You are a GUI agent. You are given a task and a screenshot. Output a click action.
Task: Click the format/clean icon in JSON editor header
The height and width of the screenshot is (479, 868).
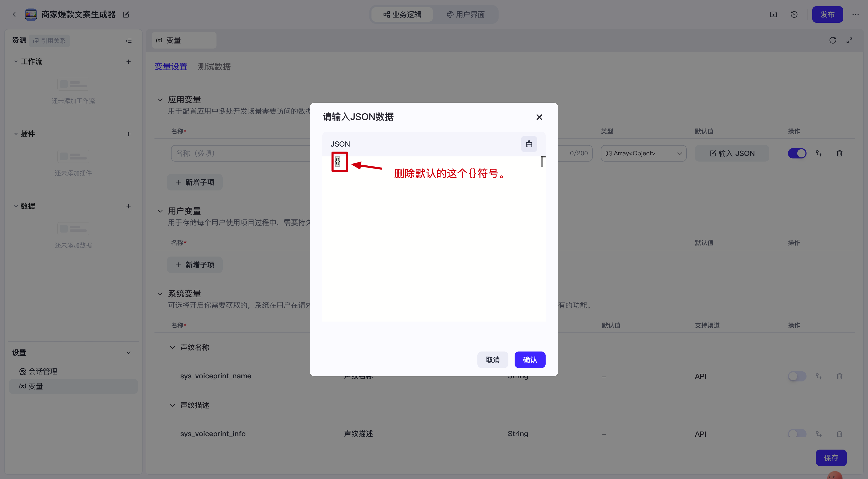(x=529, y=144)
